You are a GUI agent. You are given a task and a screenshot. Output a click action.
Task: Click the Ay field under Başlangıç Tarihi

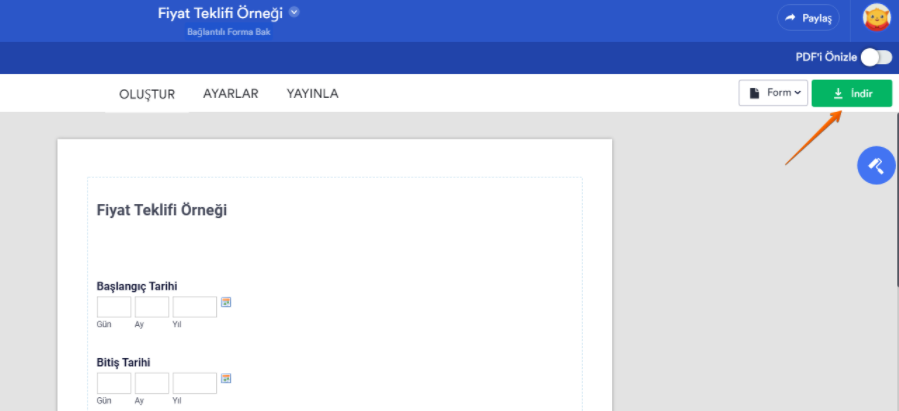coord(152,307)
